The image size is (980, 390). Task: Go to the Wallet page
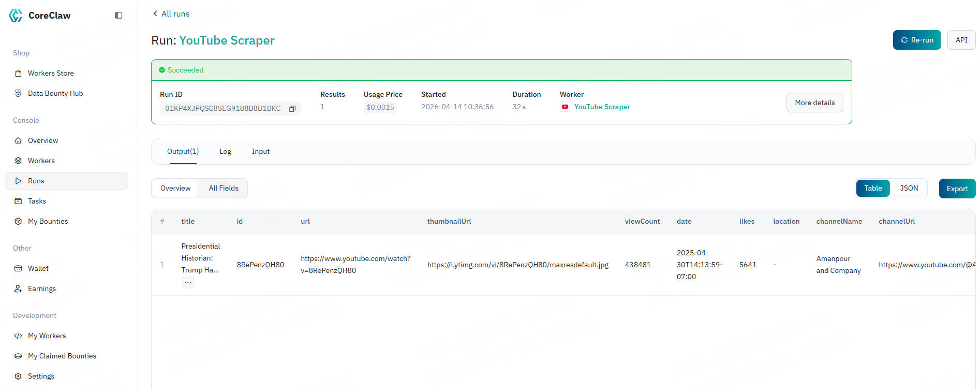point(38,268)
